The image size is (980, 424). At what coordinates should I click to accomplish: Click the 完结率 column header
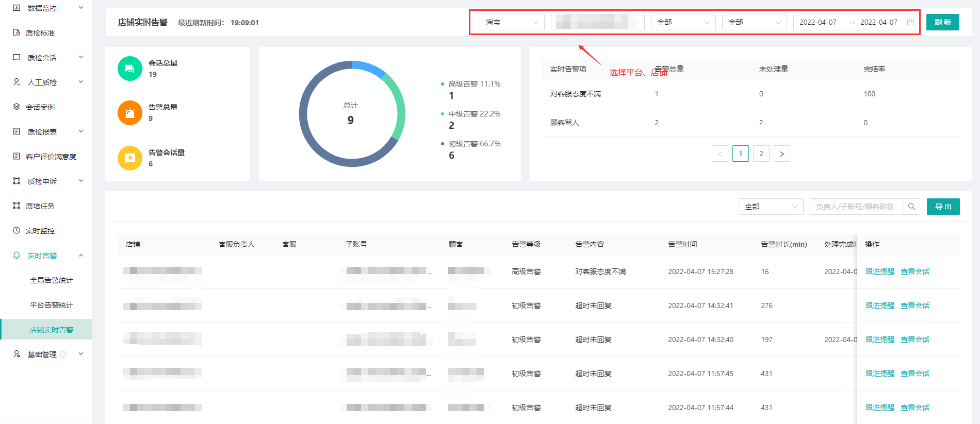point(874,69)
